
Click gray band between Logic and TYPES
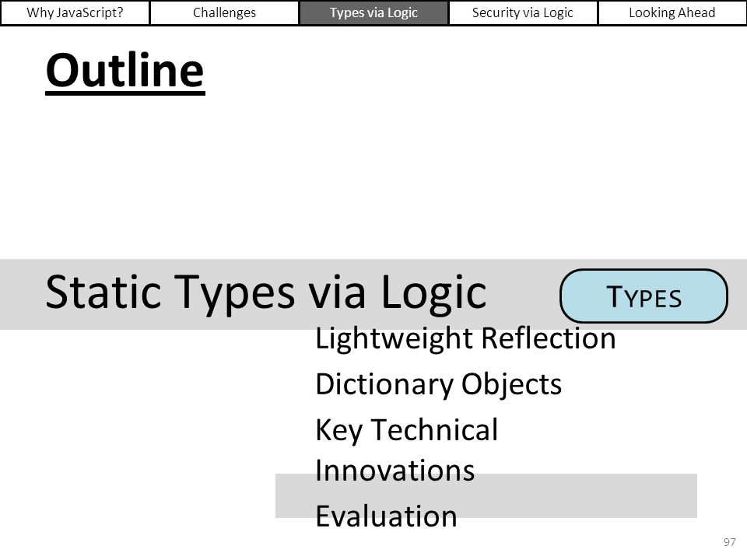coord(524,294)
